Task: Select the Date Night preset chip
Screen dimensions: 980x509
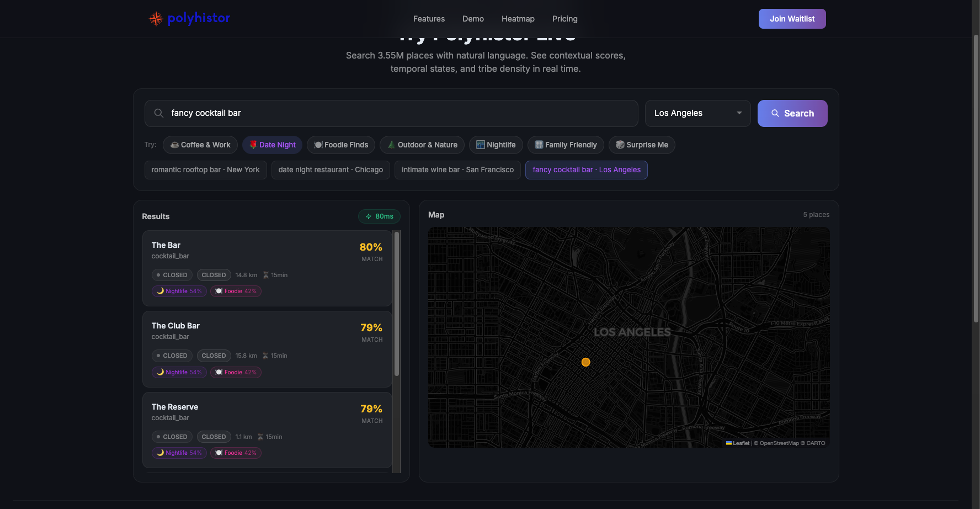Action: (x=272, y=145)
